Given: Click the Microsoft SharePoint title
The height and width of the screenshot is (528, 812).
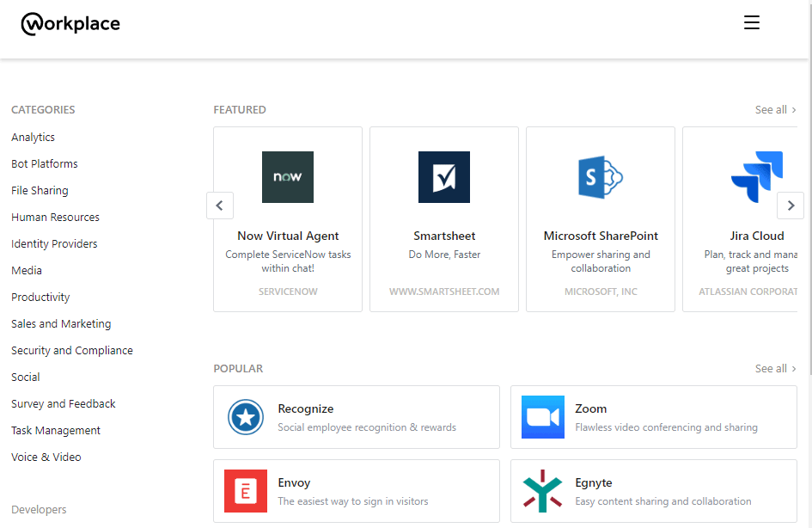Looking at the screenshot, I should click(601, 236).
